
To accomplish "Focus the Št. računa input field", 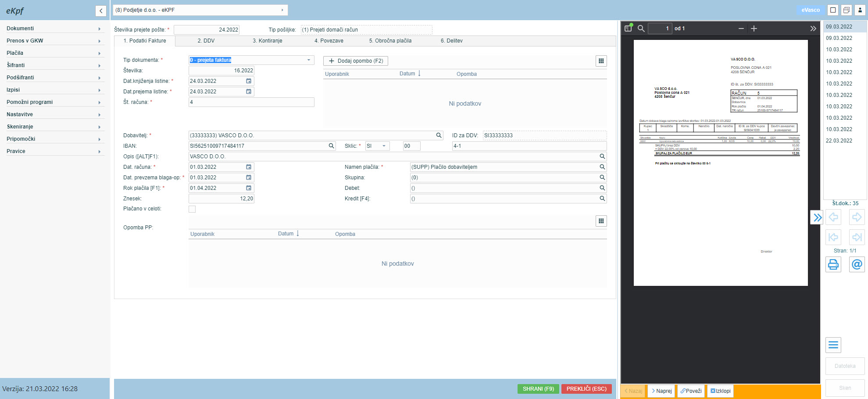I will coord(251,102).
